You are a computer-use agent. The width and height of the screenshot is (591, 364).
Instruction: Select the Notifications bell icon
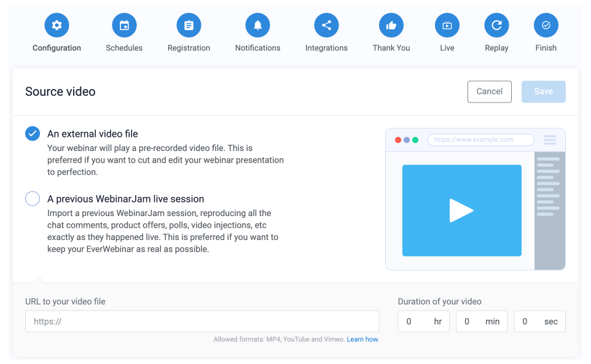tap(257, 25)
